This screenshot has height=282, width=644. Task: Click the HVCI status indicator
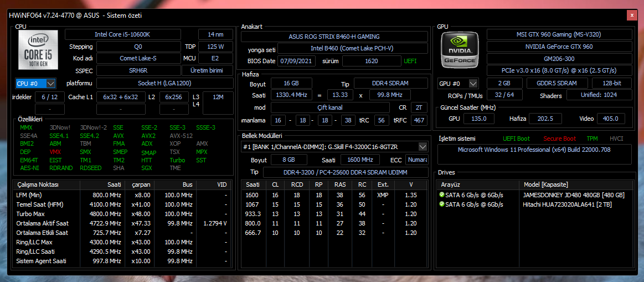point(616,139)
